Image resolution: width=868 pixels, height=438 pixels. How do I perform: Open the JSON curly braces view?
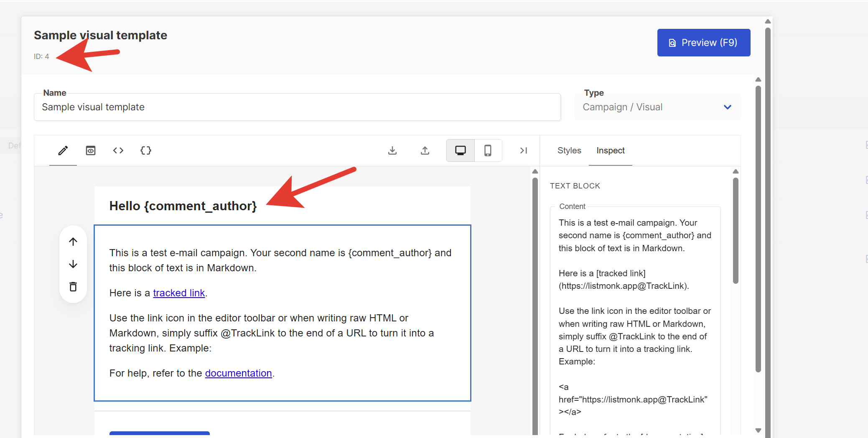(x=146, y=150)
